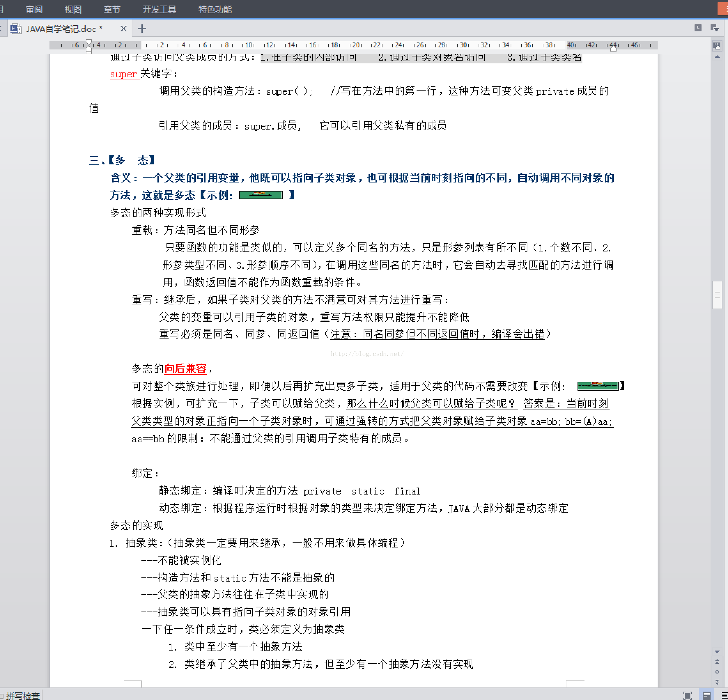Viewport: 728px width, 700px height.
Task: Click the text 调用父类的构造方法：super( );
Action: tap(236, 91)
